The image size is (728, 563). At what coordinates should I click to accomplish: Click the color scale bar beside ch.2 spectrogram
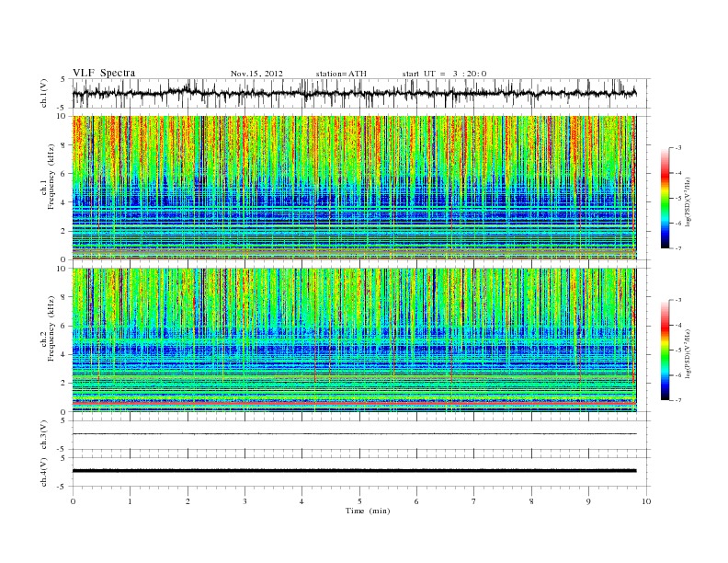(665, 350)
